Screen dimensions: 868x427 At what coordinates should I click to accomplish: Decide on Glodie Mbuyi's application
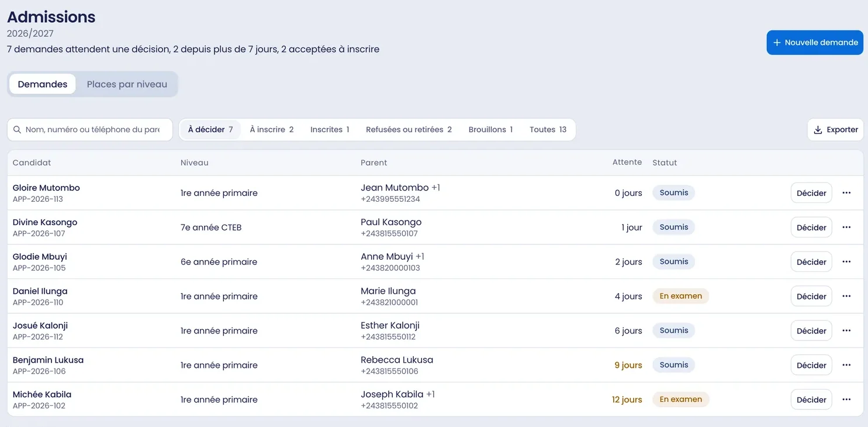811,262
